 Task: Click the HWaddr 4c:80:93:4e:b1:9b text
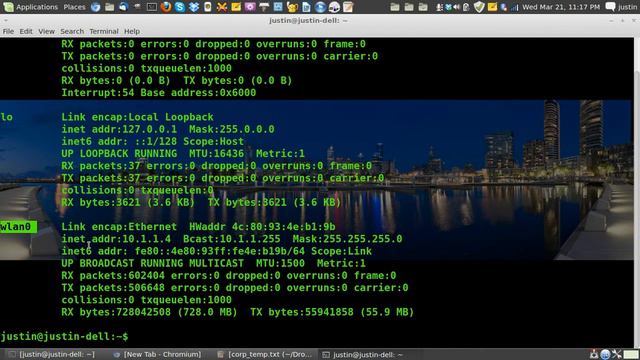[262, 227]
